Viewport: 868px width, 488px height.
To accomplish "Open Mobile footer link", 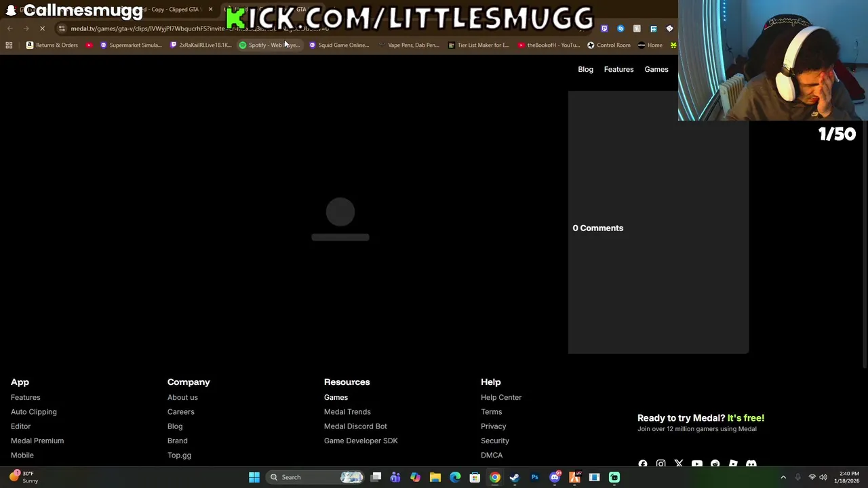I will 22,455.
